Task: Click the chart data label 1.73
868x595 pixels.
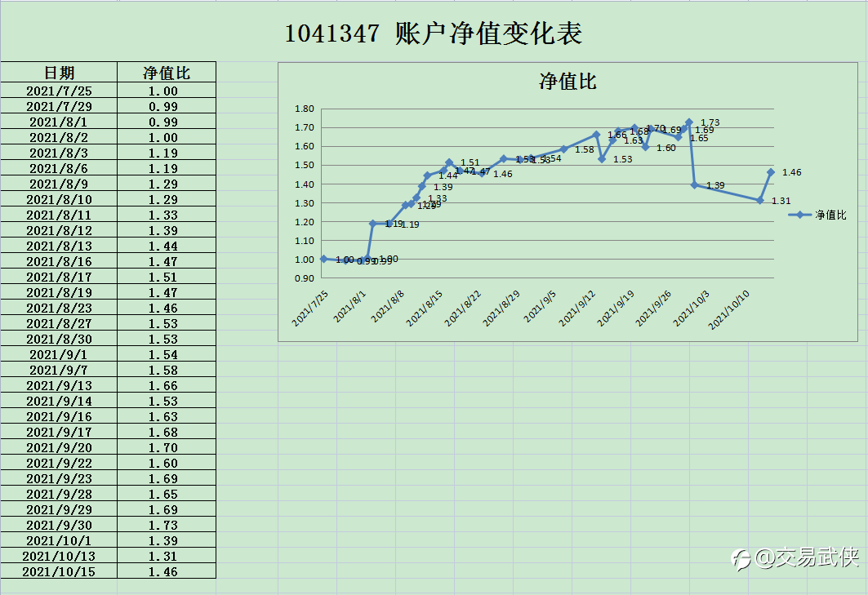Action: 710,122
